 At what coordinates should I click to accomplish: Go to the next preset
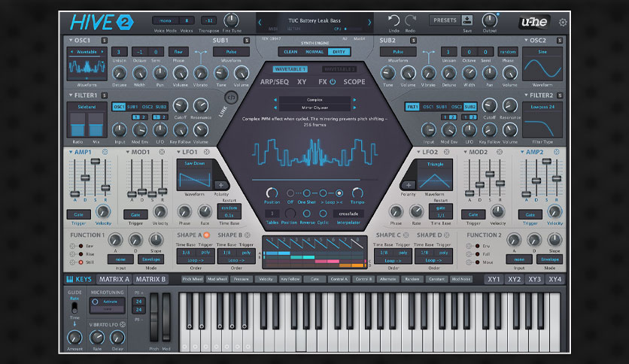pos(369,23)
